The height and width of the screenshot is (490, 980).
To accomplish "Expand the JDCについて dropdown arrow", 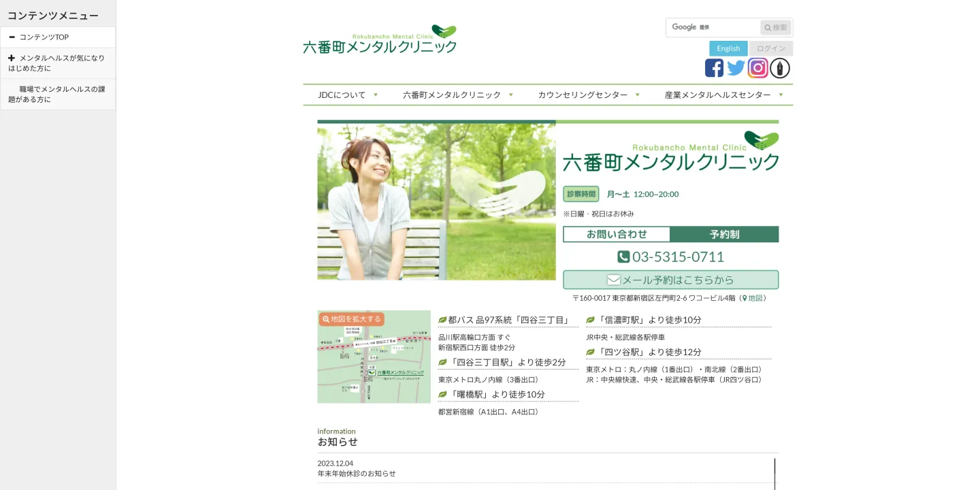I will (376, 95).
